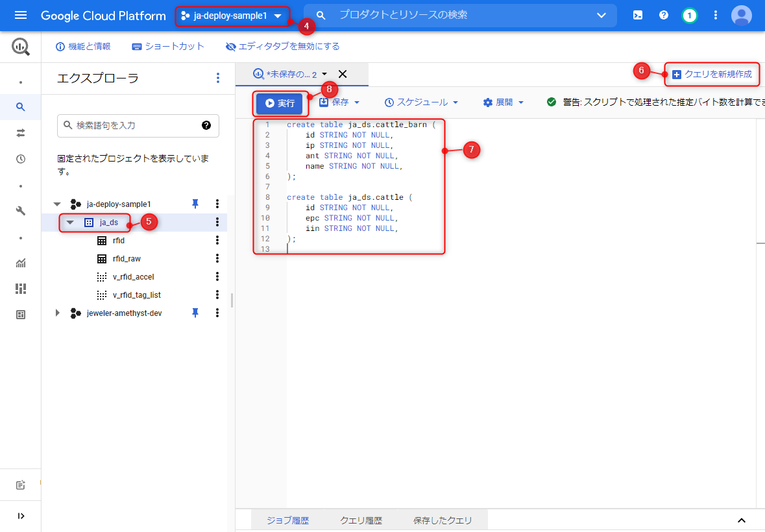765x532 pixels.
Task: Click the Run query button
Action: point(280,103)
